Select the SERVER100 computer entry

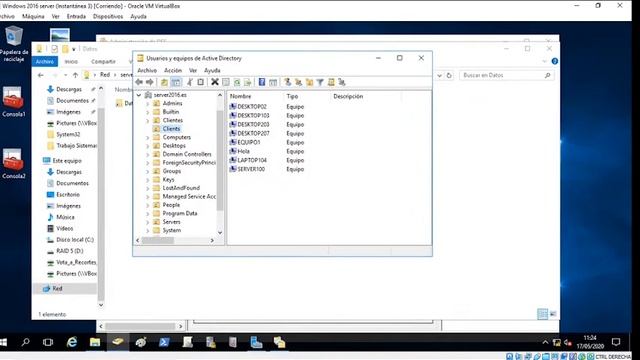(x=251, y=169)
